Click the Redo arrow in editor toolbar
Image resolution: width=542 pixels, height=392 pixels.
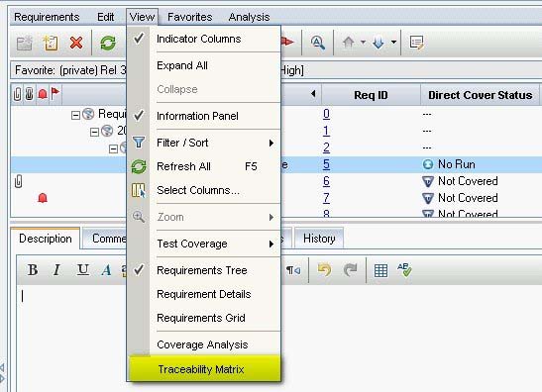click(350, 269)
